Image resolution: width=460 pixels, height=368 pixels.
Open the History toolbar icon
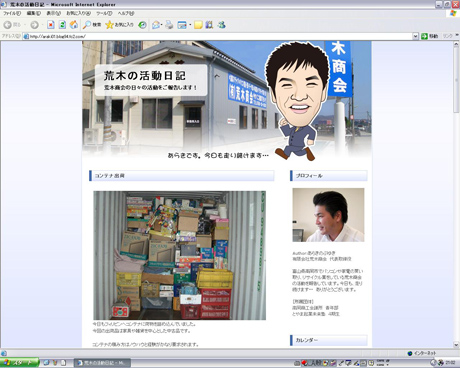pos(142,25)
